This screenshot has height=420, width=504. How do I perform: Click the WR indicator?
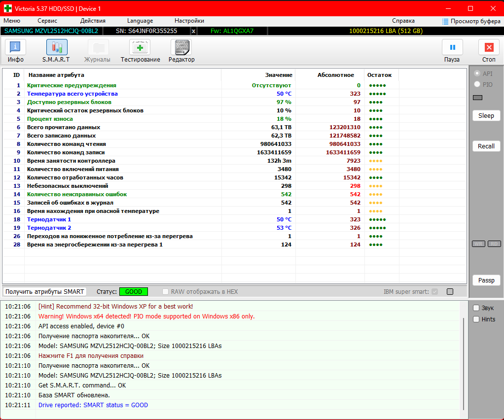[x=478, y=244]
